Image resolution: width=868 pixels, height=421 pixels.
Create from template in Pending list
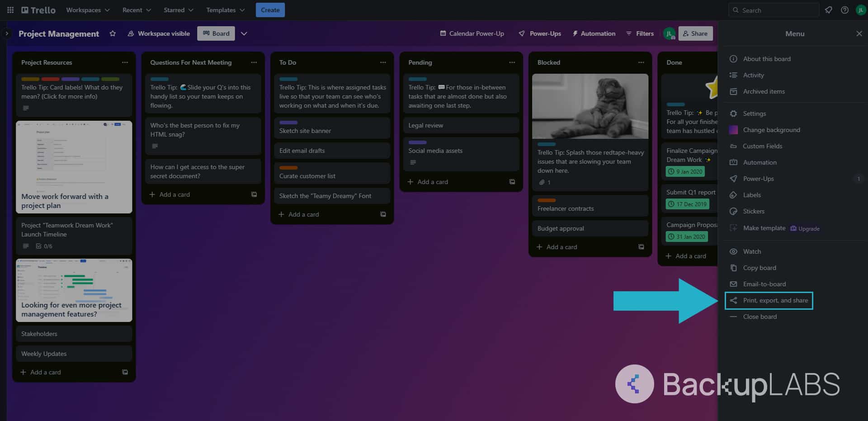pos(512,182)
